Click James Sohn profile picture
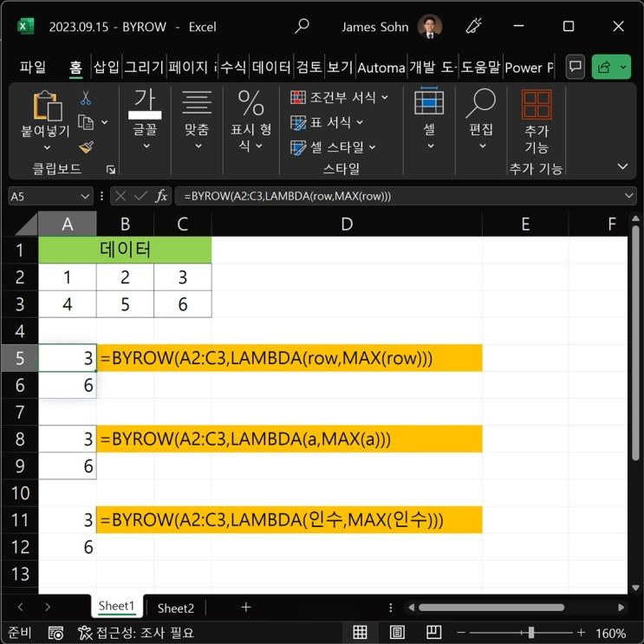Viewport: 644px width, 644px height. coord(430,26)
